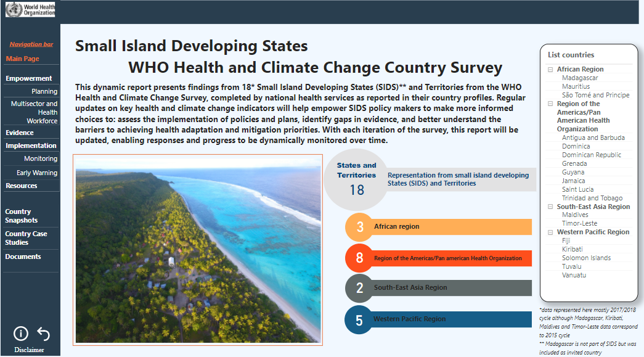Click the number 5 blue circle
This screenshot has height=357, width=644.
(x=359, y=320)
